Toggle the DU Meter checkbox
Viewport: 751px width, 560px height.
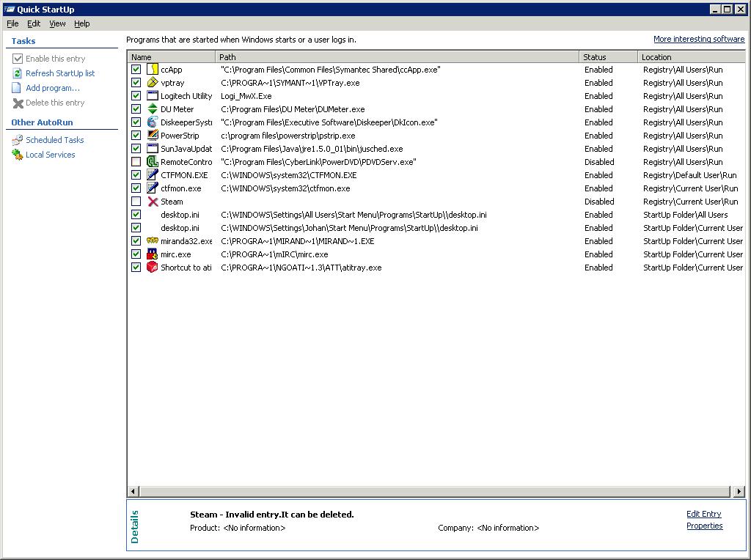[x=136, y=109]
